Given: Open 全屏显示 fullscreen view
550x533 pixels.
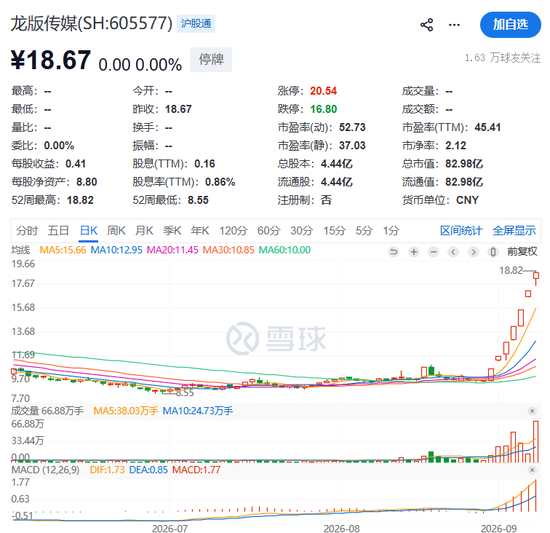Looking at the screenshot, I should (514, 231).
